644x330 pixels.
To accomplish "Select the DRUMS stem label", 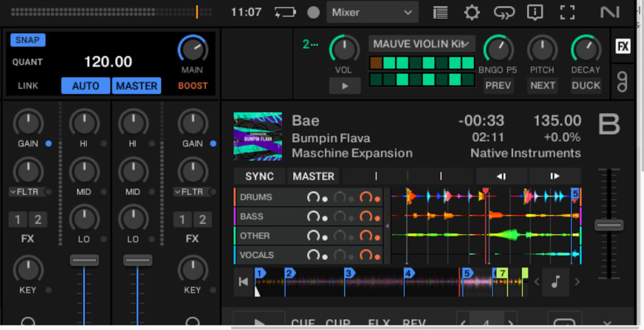I will pyautogui.click(x=256, y=197).
